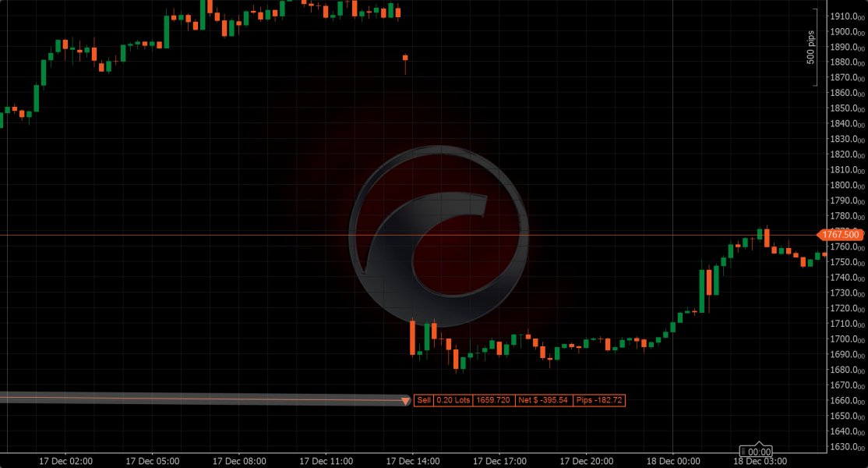Click the Pips -182.72 box

pyautogui.click(x=599, y=400)
